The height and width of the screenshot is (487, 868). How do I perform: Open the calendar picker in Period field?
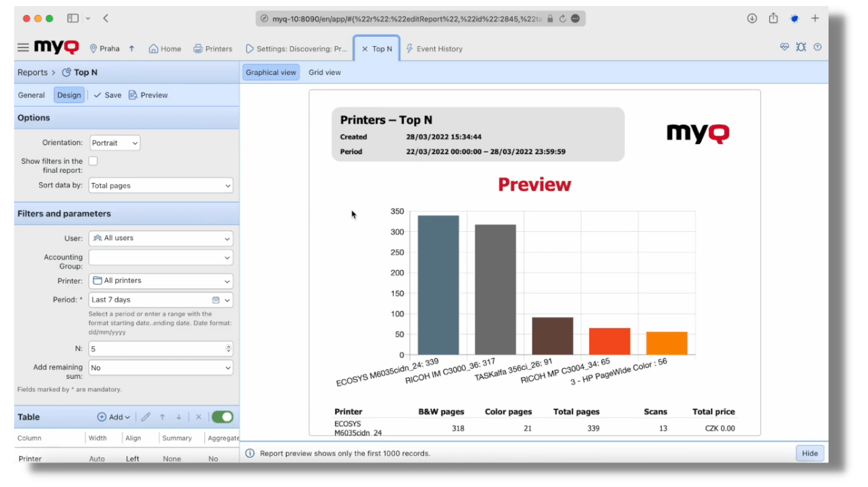tap(216, 300)
